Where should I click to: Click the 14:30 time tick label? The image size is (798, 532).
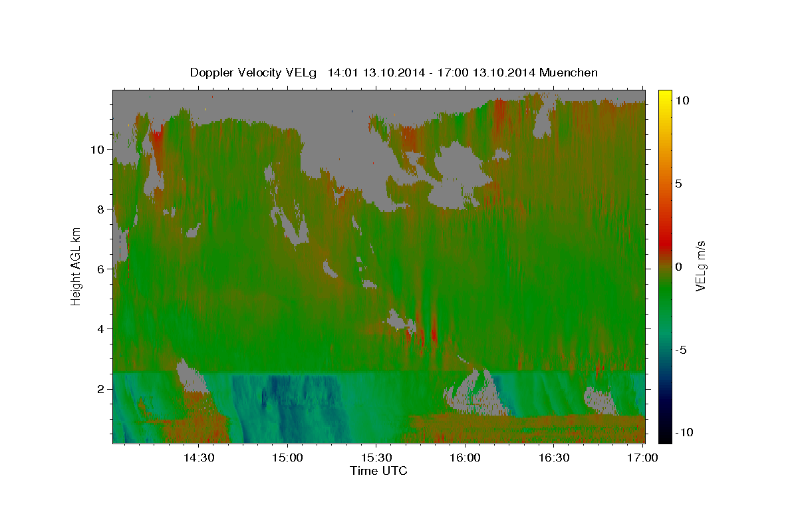point(198,458)
